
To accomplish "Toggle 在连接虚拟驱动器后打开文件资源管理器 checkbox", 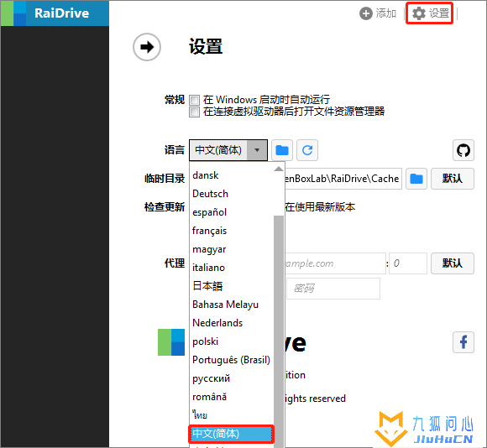I will (x=195, y=112).
